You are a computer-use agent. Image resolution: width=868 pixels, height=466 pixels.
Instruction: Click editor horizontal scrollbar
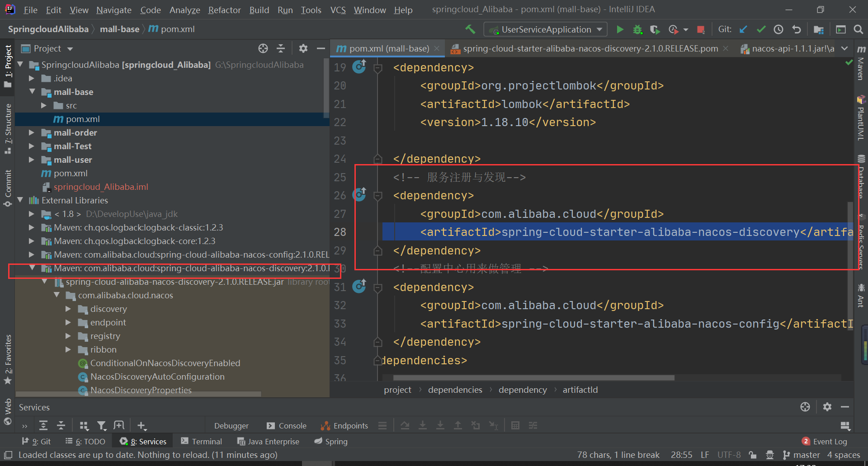(x=533, y=377)
